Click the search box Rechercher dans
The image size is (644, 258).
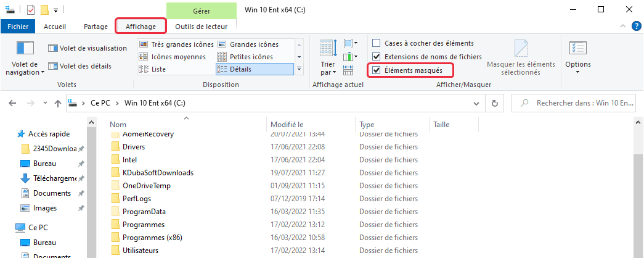[575, 103]
